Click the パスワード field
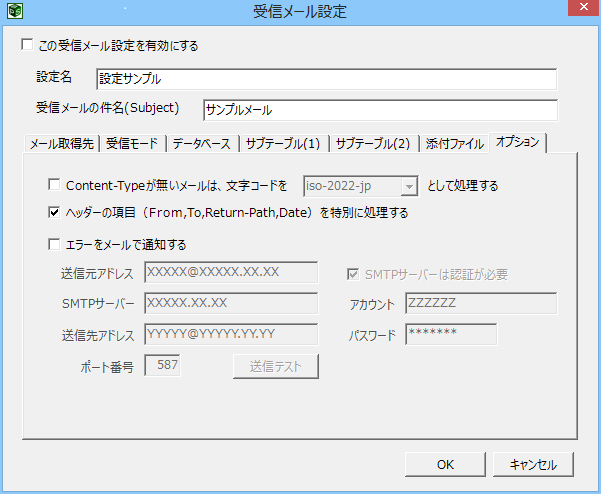Screen dimensions: 601x494 pos(451,334)
